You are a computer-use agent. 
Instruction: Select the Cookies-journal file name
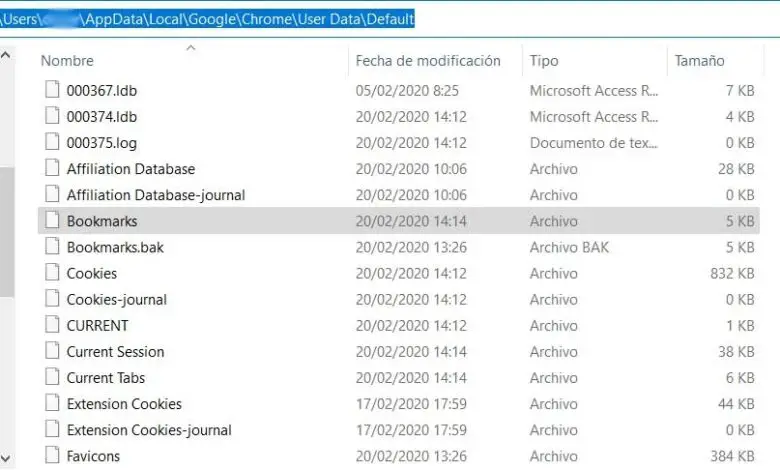pos(117,299)
